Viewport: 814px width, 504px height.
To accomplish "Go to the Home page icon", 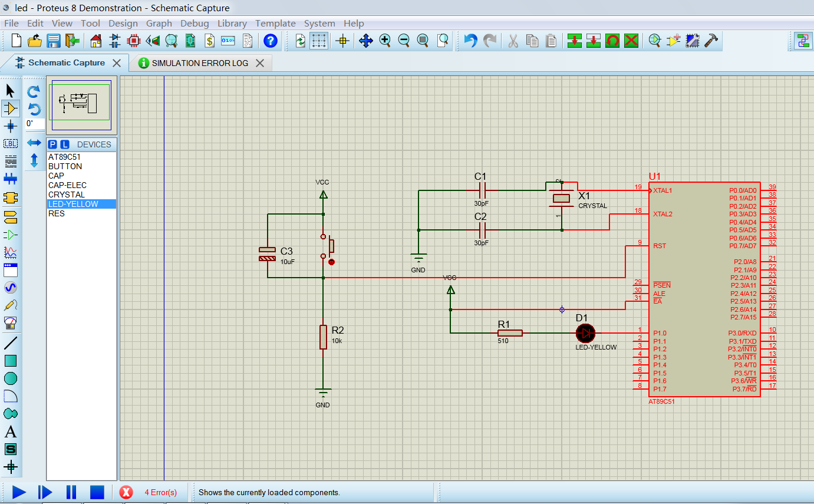I will pyautogui.click(x=95, y=41).
